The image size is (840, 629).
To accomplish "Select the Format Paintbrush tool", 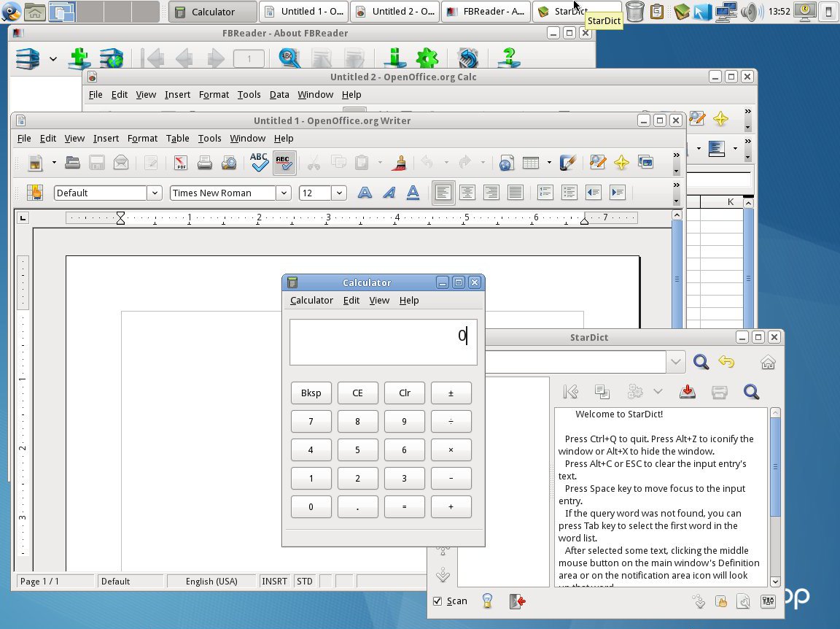I will point(399,163).
